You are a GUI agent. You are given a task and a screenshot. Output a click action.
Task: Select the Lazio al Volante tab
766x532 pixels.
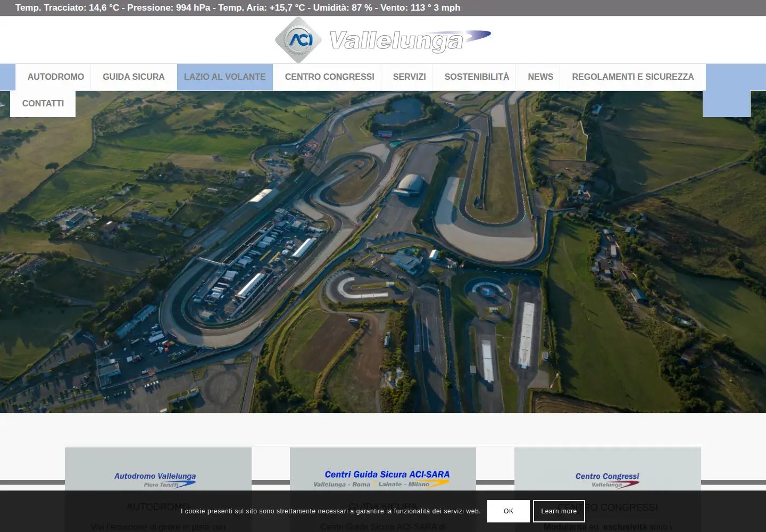(224, 77)
